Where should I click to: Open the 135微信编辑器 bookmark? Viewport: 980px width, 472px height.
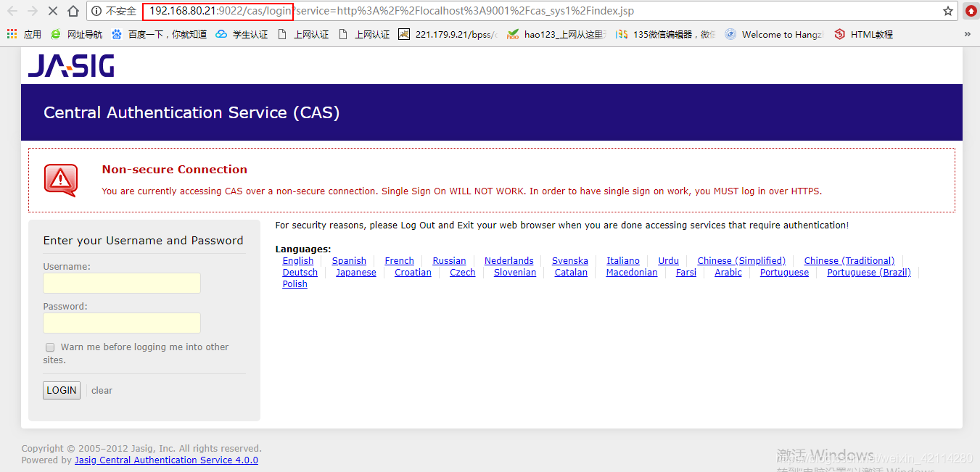(665, 34)
